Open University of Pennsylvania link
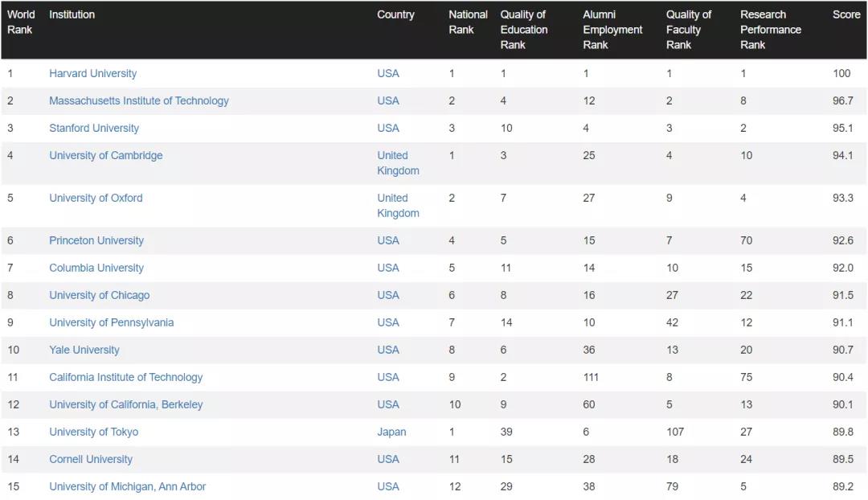Screen dimensions: 868x500 [111, 322]
